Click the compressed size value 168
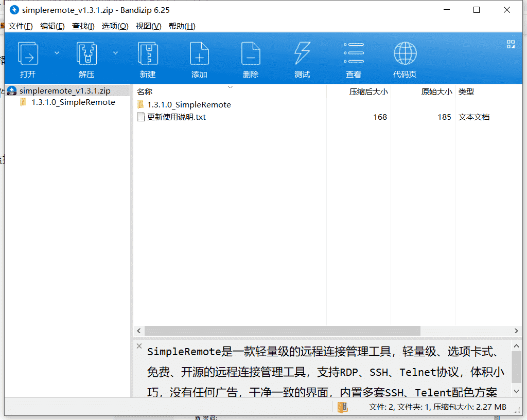527x420 pixels. point(380,117)
